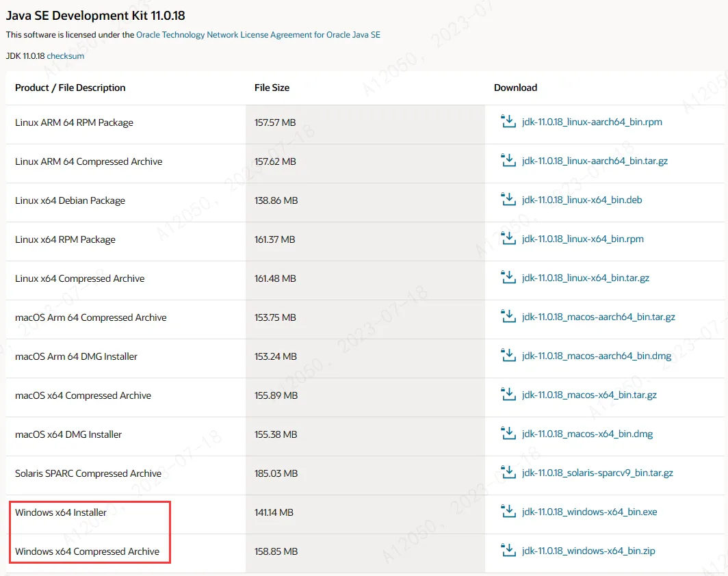Download jdk-11.0.18_macos-x64_bin.dmg link
The image size is (728, 576).
[x=587, y=434]
